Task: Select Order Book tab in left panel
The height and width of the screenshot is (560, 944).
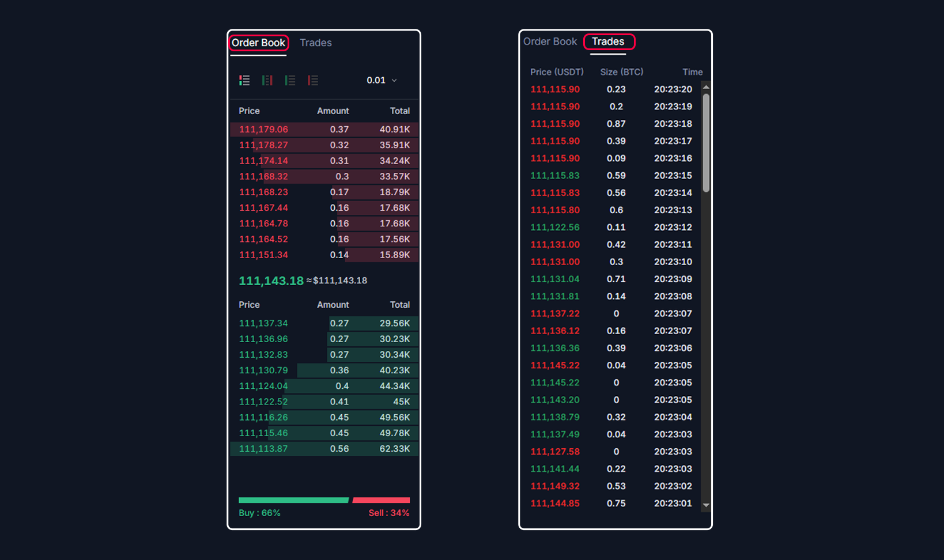Action: point(258,43)
